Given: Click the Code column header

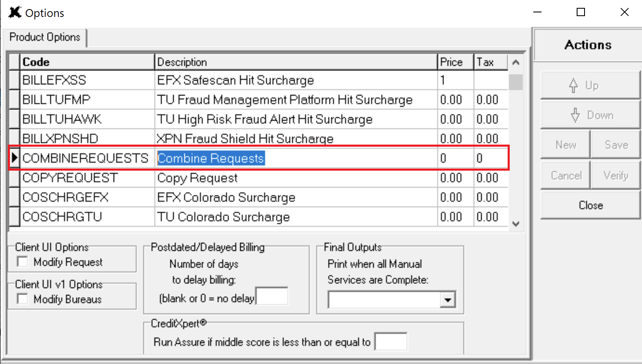Looking at the screenshot, I should click(x=87, y=62).
